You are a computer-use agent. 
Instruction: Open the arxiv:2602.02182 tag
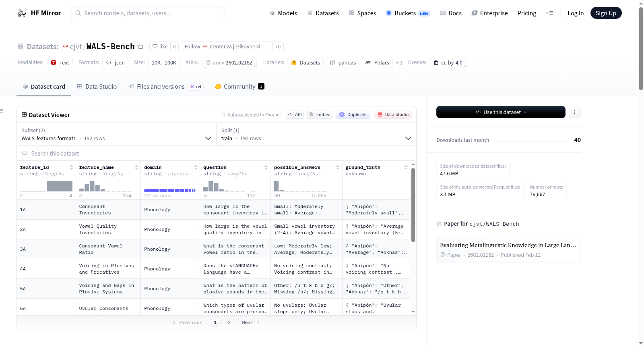click(229, 62)
